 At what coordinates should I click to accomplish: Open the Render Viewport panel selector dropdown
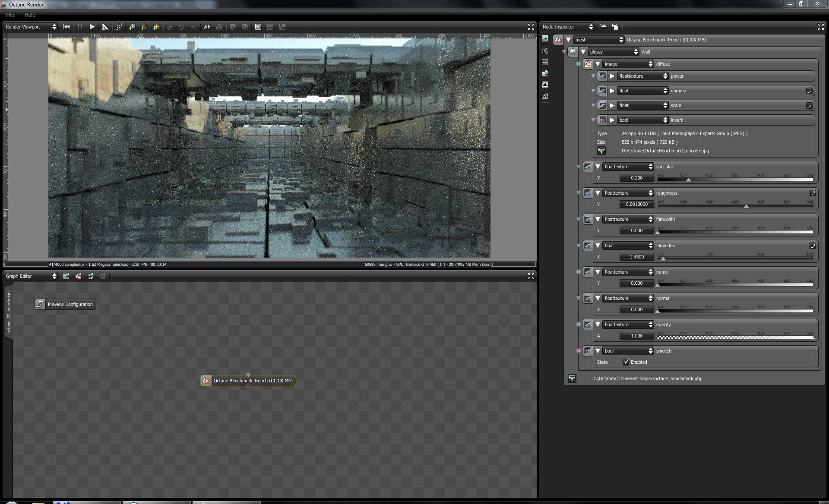(x=30, y=27)
